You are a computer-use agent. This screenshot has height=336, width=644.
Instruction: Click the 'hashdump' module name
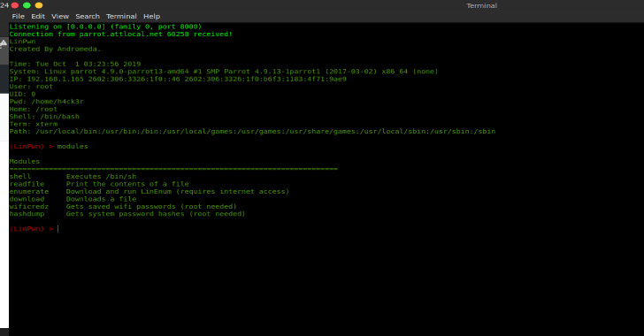point(27,214)
